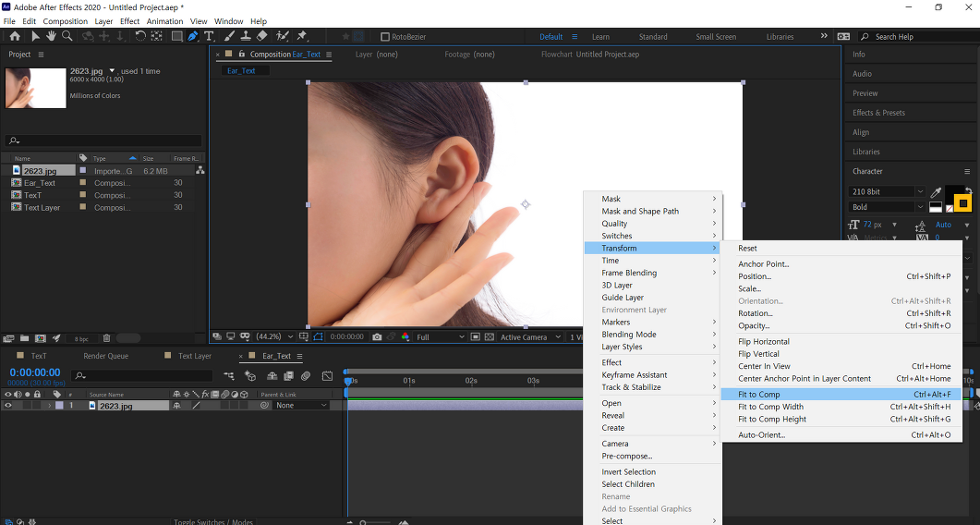Switch to the Render Queue tab

pyautogui.click(x=106, y=356)
